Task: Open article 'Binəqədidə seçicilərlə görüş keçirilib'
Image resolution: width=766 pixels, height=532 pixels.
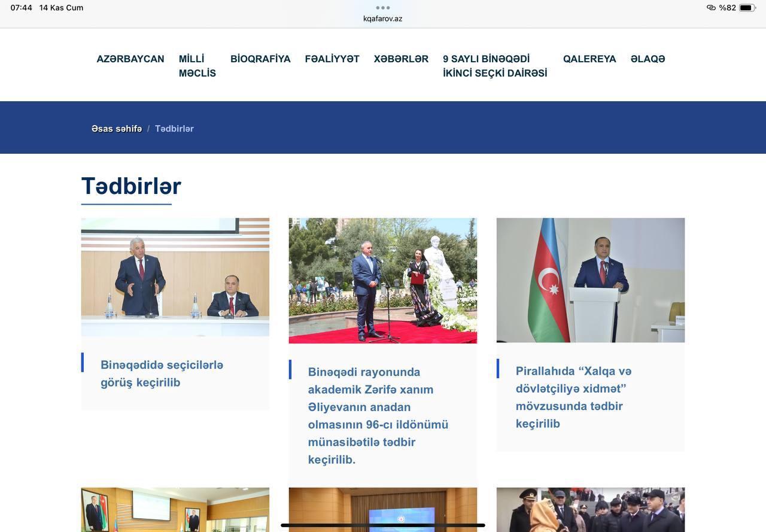Action: point(162,373)
